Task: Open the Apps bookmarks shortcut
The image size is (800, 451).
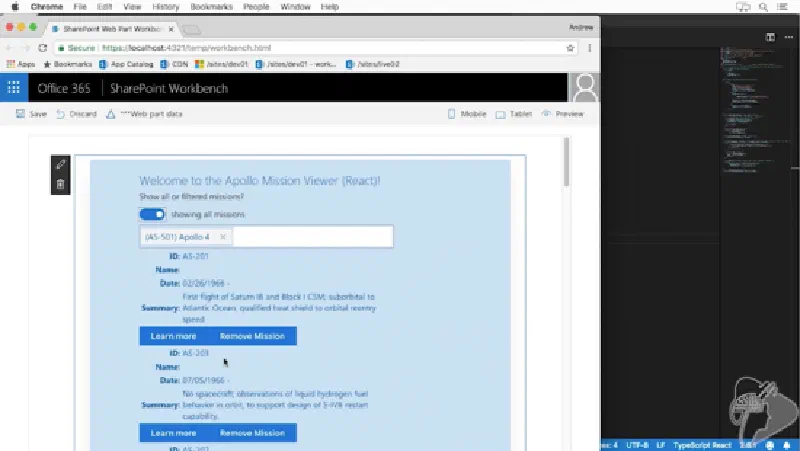Action: tap(20, 64)
